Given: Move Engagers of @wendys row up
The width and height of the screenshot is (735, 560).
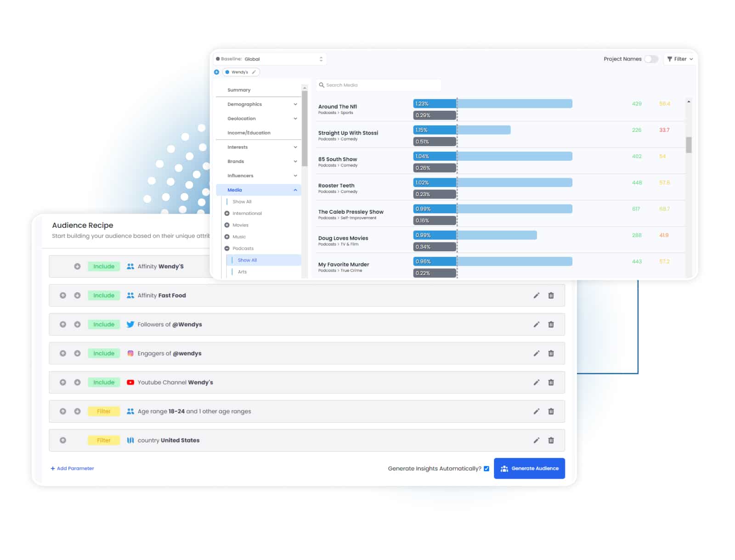Looking at the screenshot, I should coord(63,353).
